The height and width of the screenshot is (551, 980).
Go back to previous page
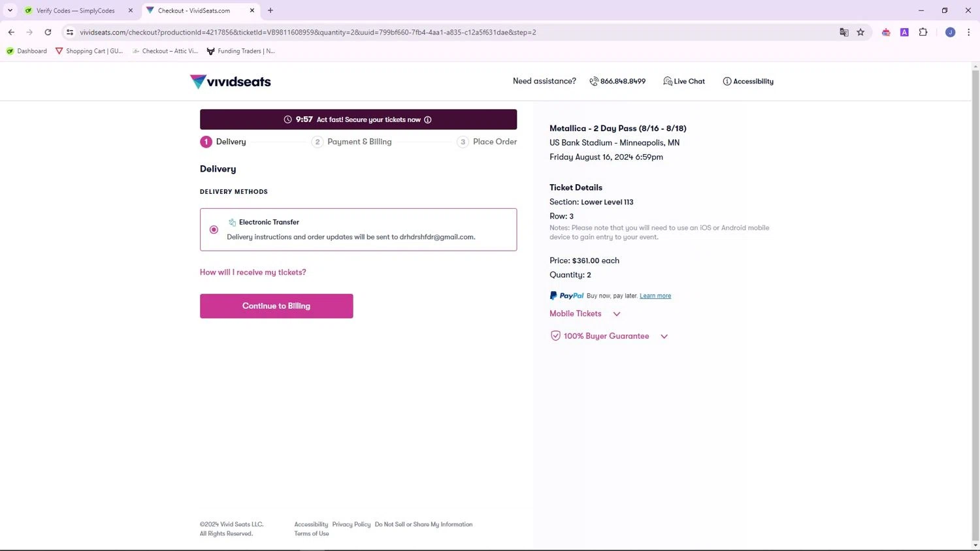click(11, 32)
